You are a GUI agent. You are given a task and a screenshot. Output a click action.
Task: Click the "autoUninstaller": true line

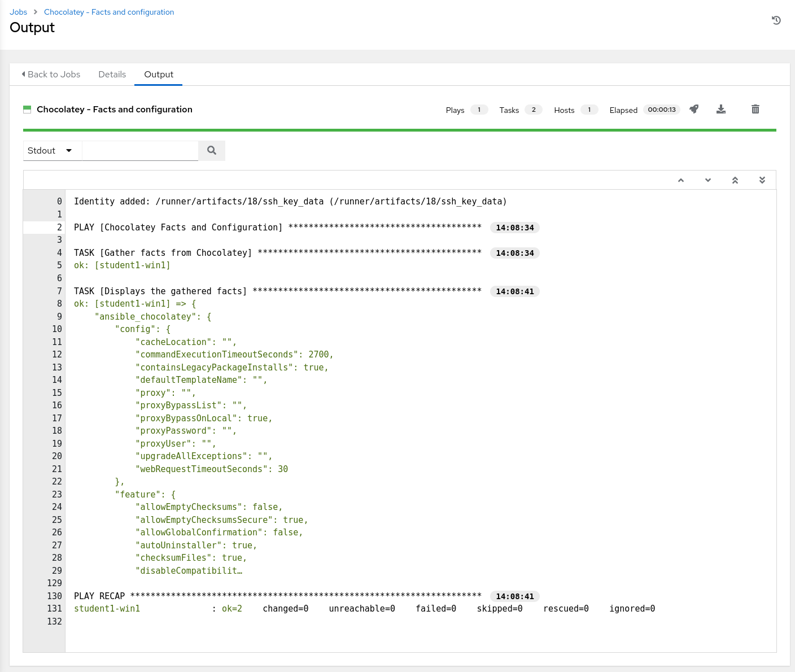pyautogui.click(x=196, y=545)
